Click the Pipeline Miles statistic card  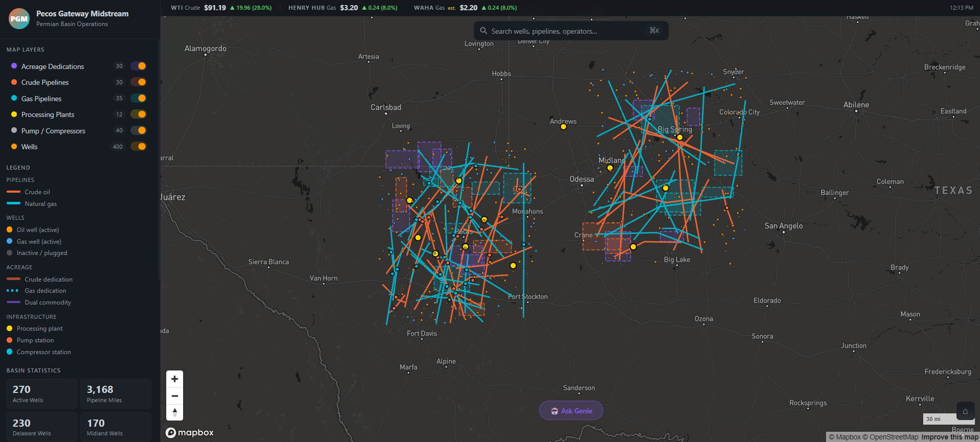point(116,393)
